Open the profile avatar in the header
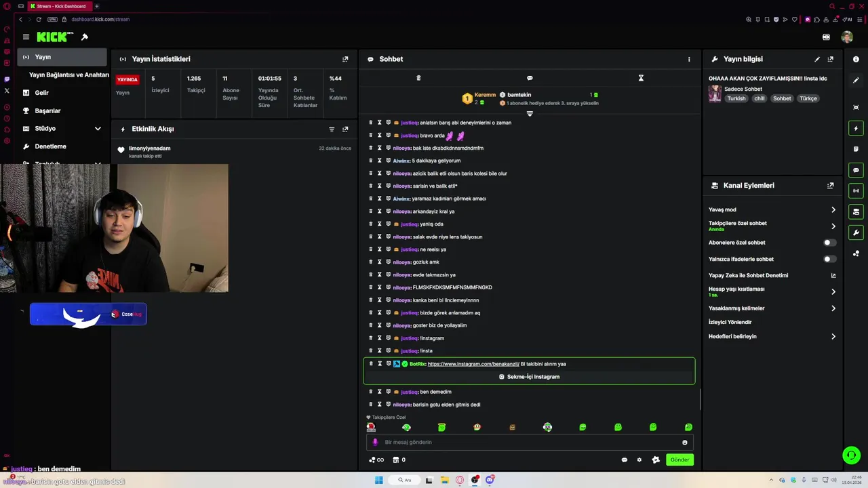This screenshot has height=488, width=868. click(x=847, y=37)
